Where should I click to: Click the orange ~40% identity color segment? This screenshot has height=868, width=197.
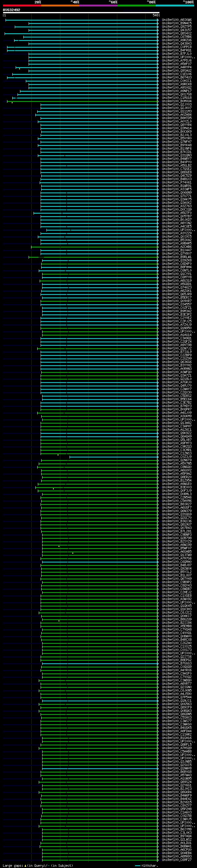point(60,6)
